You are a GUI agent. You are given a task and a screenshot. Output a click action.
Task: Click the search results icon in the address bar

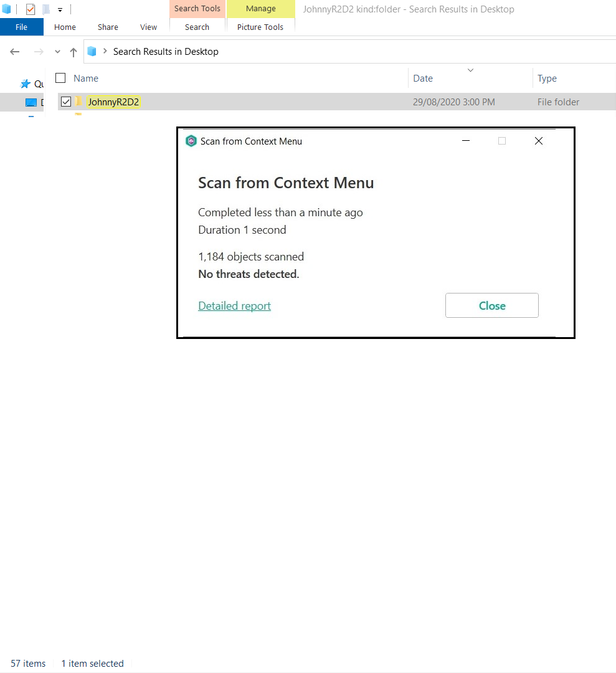click(x=92, y=52)
